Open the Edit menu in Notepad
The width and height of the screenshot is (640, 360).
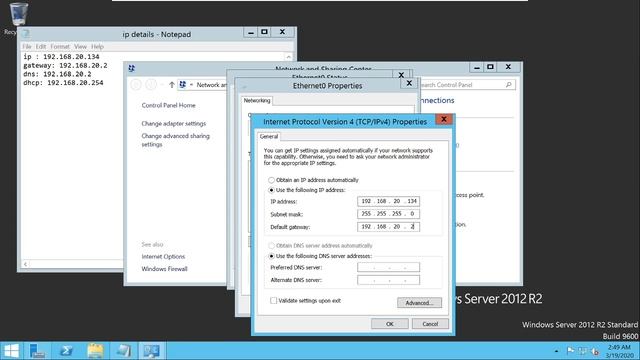41,47
